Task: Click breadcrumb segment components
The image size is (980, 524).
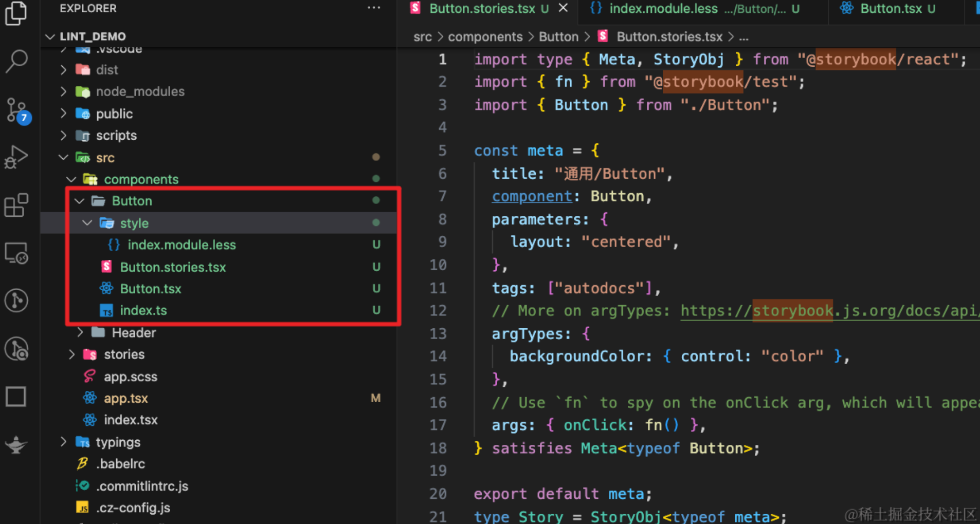Action: click(x=485, y=37)
